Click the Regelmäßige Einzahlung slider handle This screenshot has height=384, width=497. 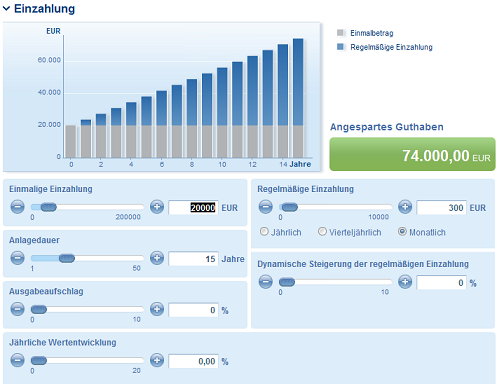(x=289, y=207)
